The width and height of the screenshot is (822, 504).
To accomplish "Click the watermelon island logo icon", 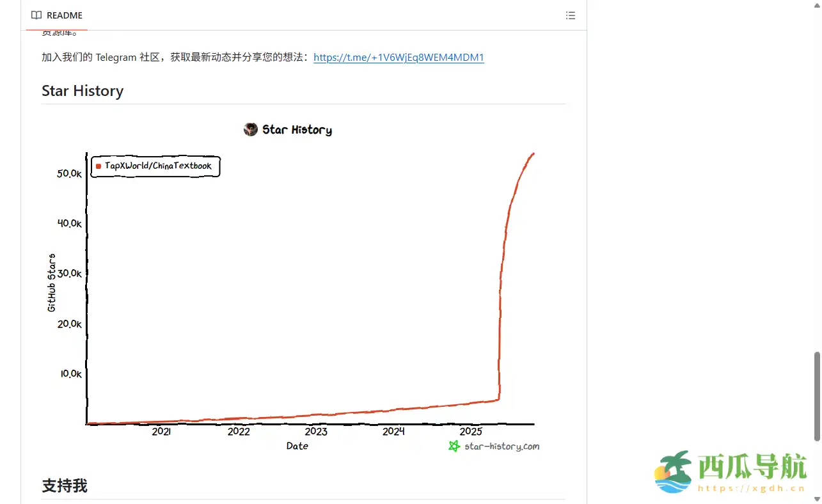I will 673,471.
